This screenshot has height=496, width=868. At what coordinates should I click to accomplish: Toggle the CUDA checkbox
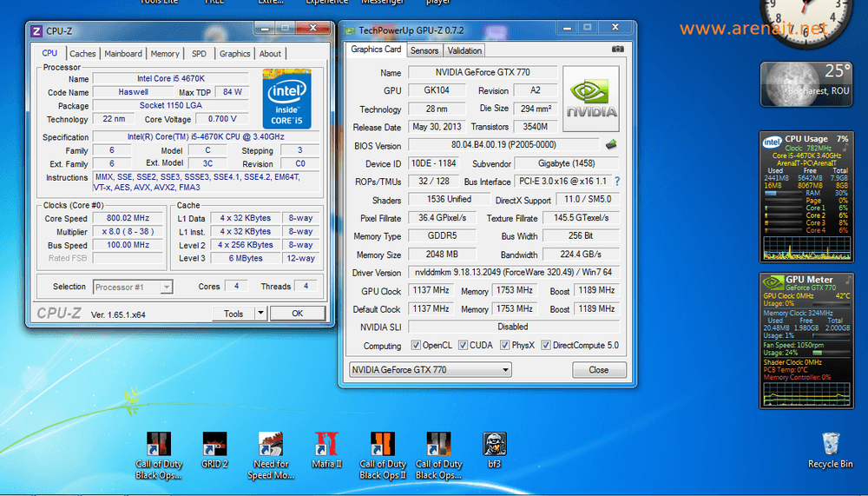[464, 346]
